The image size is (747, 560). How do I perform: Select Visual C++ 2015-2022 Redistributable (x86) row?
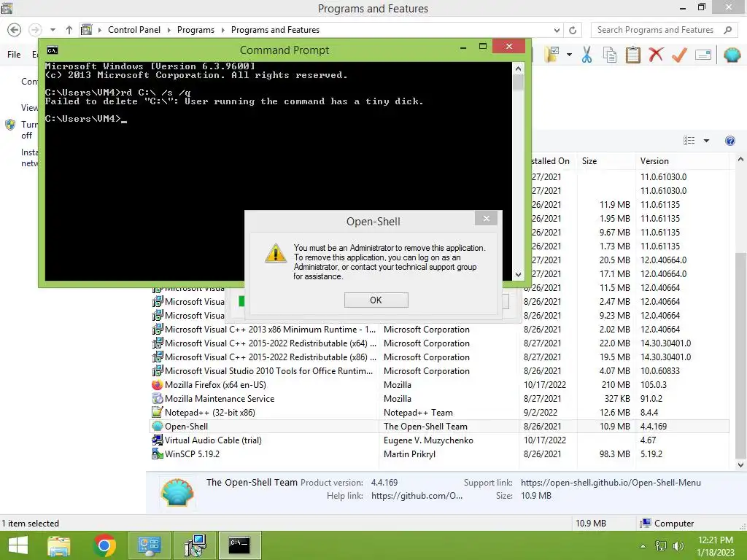[438, 357]
